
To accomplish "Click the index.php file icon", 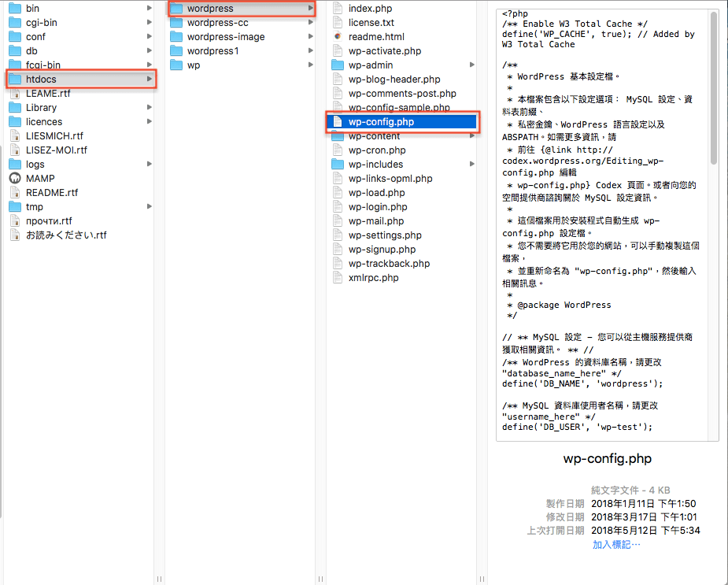I will coord(338,9).
